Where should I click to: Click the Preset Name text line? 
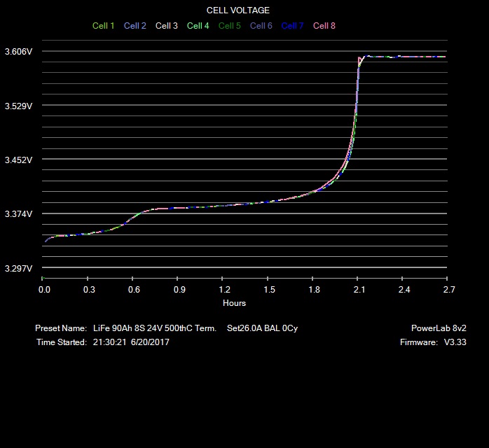tap(171, 328)
